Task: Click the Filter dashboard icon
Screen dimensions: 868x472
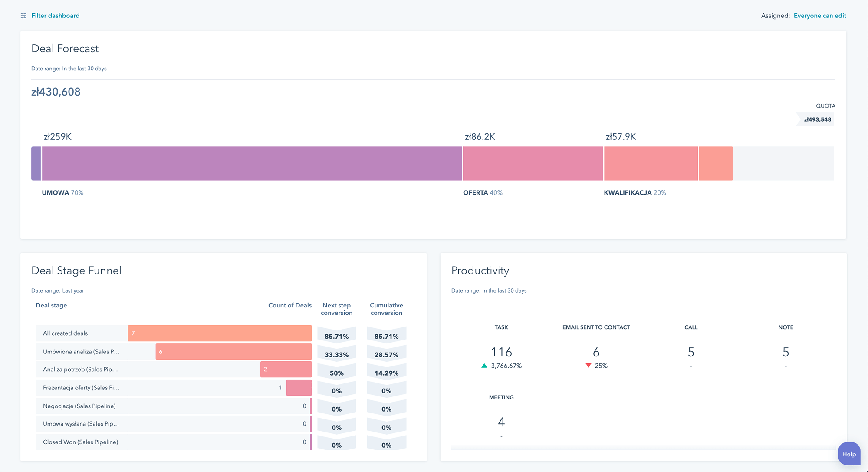Action: coord(22,15)
